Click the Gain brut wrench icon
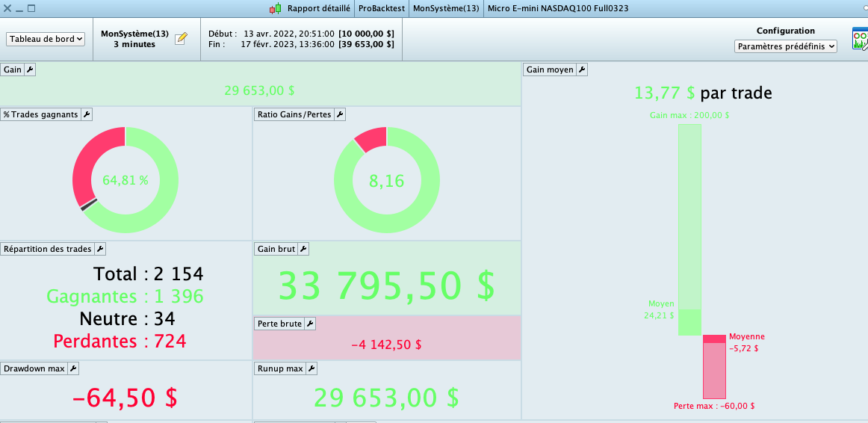This screenshot has height=423, width=868. coord(303,249)
